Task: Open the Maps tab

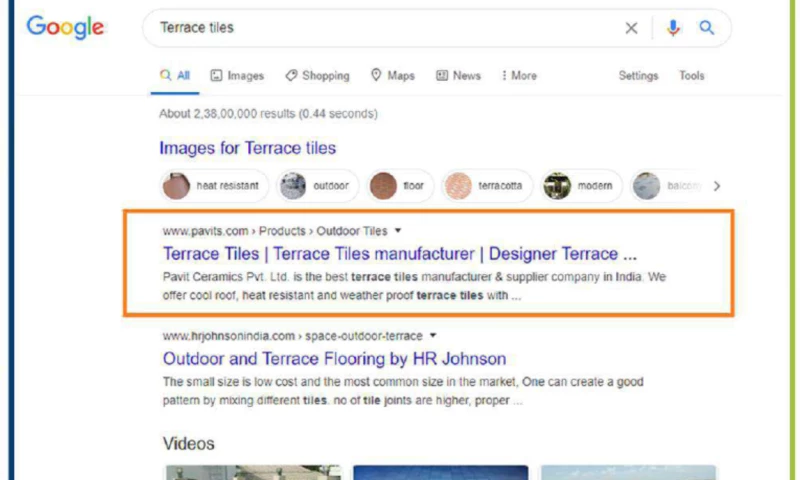Action: 392,76
